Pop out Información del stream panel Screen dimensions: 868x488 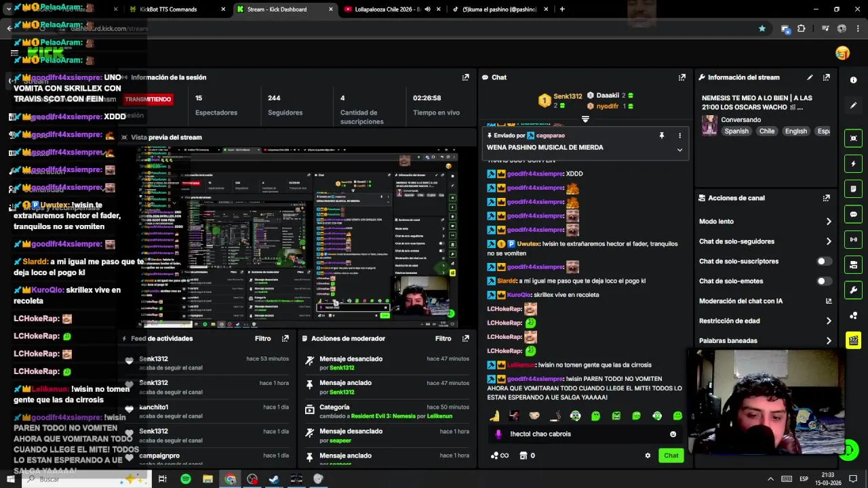click(x=826, y=77)
